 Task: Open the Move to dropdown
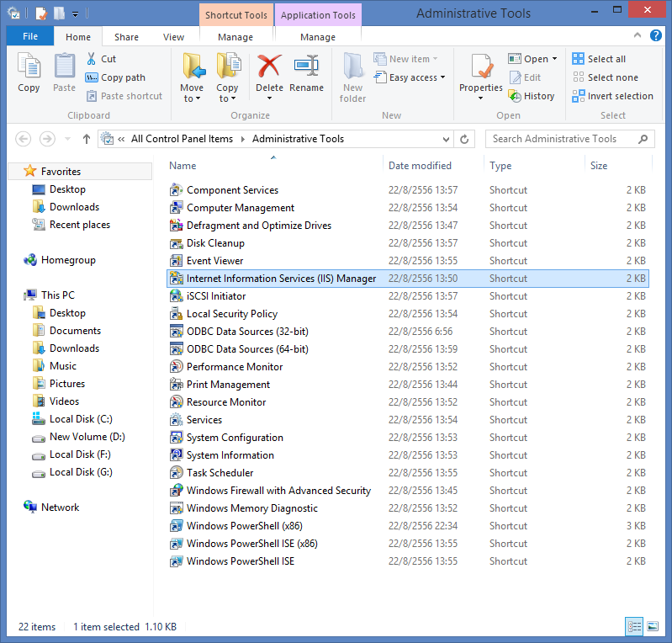click(x=192, y=93)
